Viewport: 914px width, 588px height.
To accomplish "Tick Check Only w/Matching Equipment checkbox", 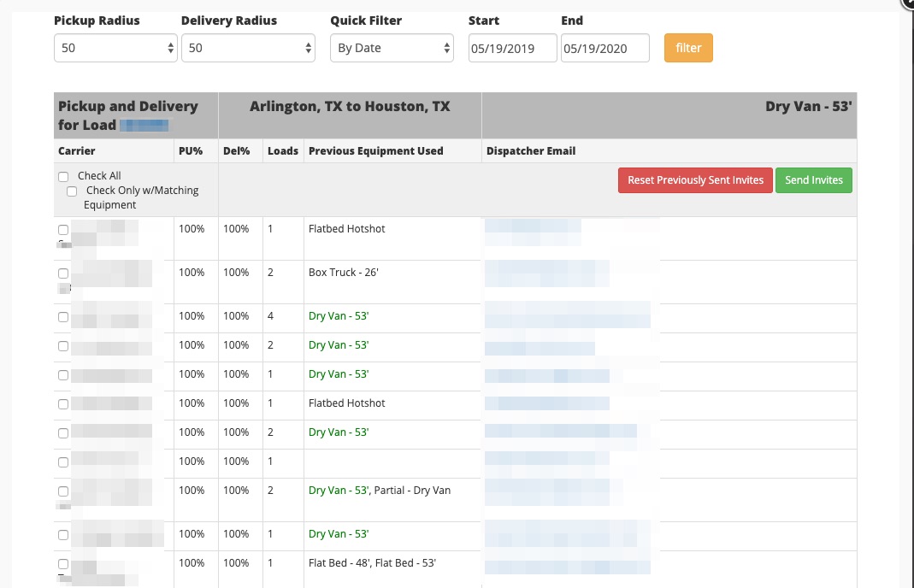I will [x=72, y=191].
